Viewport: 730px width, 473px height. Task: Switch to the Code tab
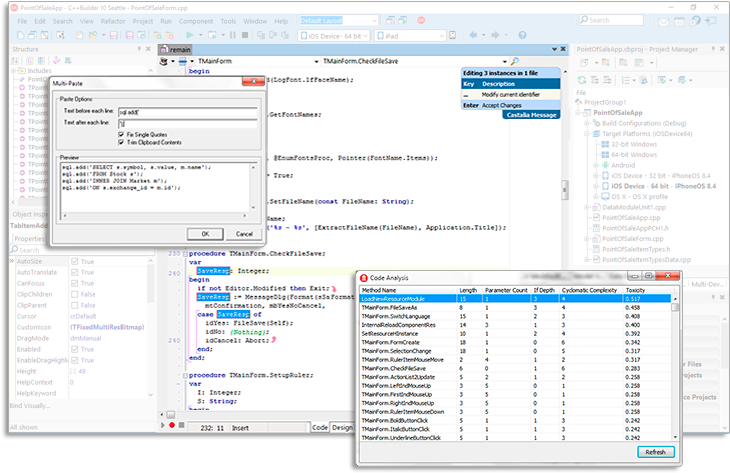320,427
